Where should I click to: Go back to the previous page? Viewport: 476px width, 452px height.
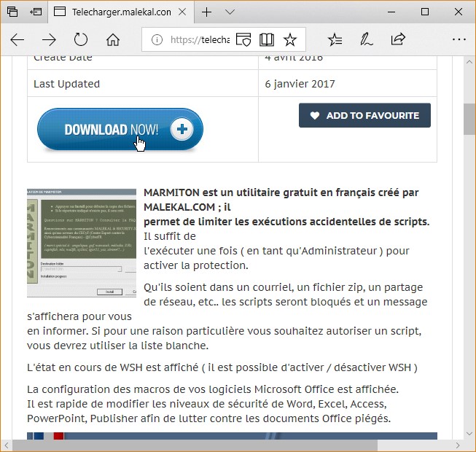coord(17,39)
